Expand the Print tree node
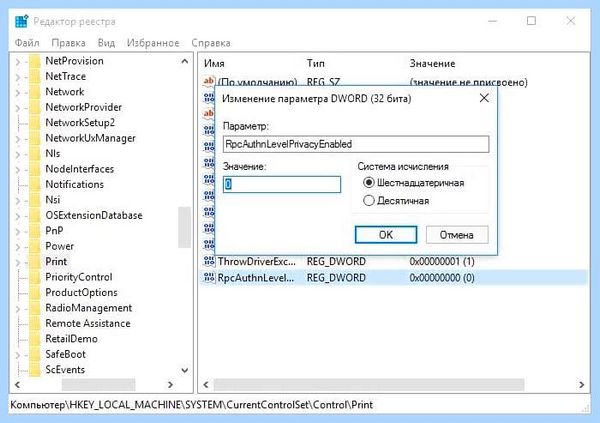 tap(18, 262)
